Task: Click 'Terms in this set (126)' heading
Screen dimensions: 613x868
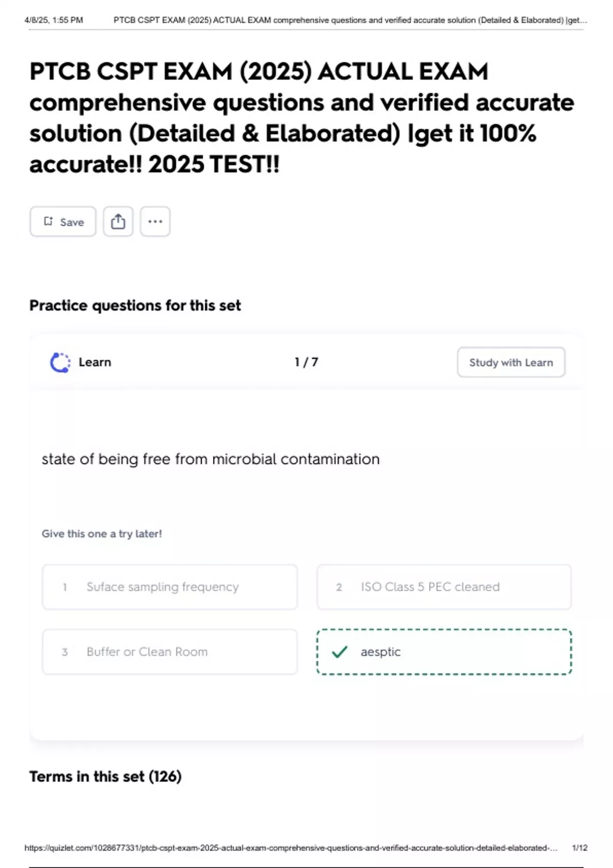Action: (x=105, y=777)
